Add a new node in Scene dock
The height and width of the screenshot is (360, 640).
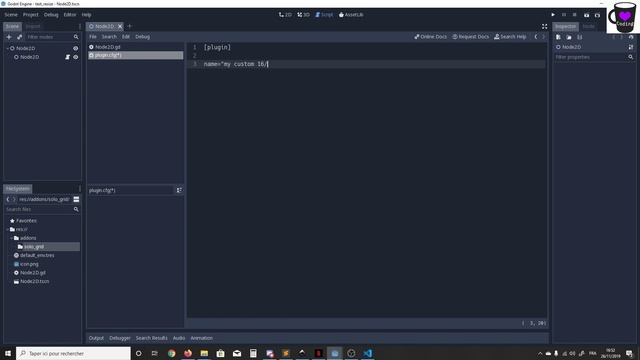tap(9, 37)
